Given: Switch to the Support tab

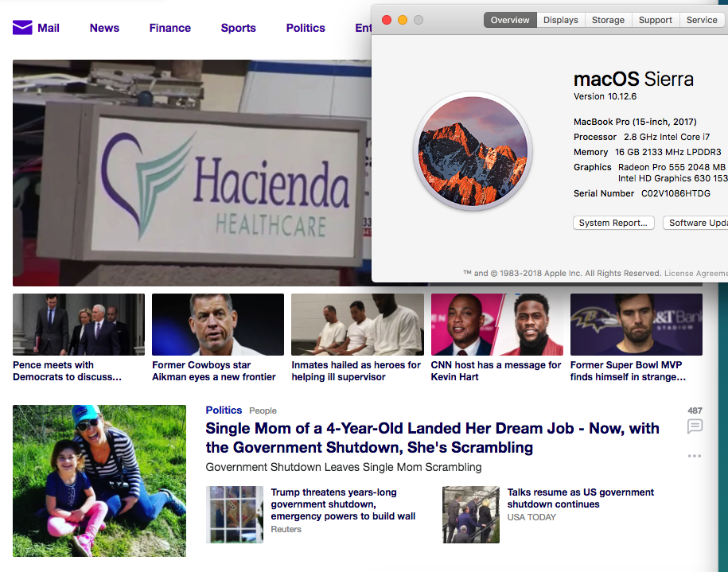Looking at the screenshot, I should tap(656, 20).
